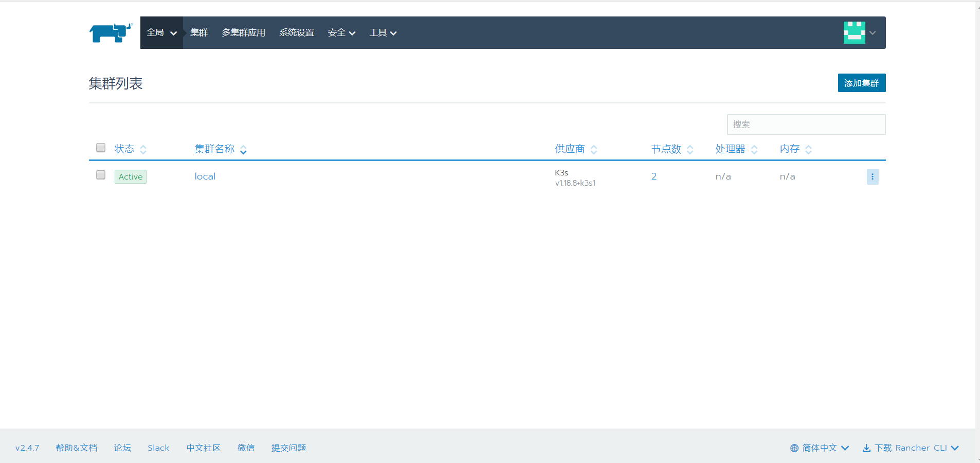
Task: Click inside the 搜索 search field
Action: click(805, 124)
